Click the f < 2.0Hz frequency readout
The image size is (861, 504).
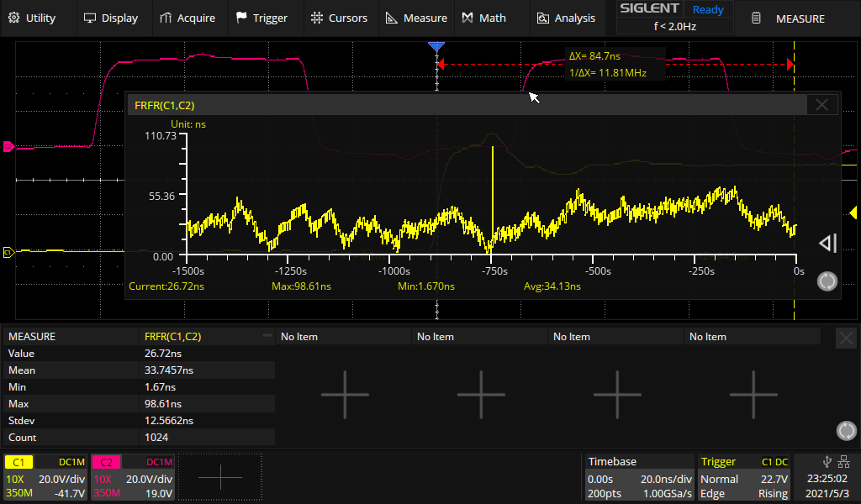(675, 26)
